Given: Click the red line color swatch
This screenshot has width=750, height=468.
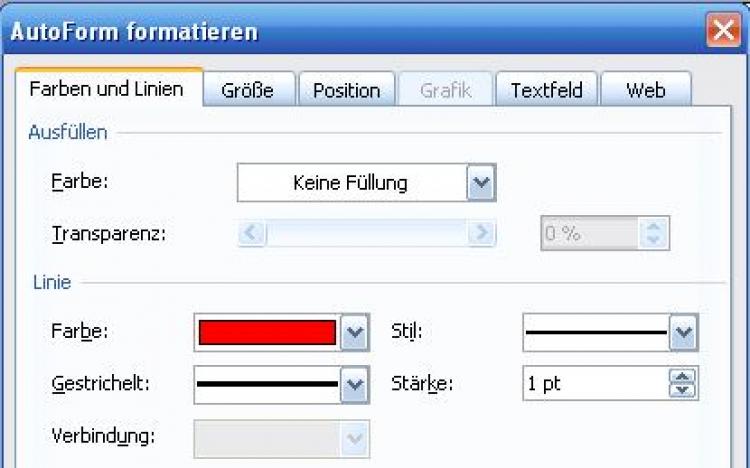Looking at the screenshot, I should (267, 333).
